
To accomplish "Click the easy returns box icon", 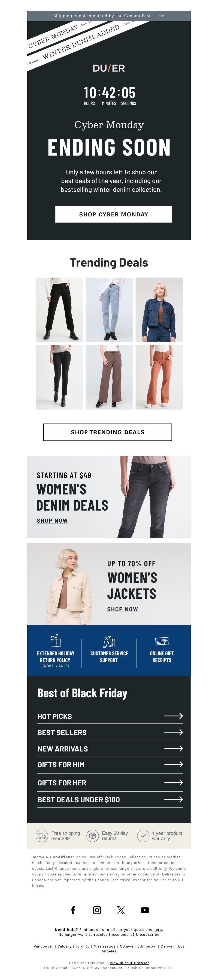I will (x=92, y=835).
